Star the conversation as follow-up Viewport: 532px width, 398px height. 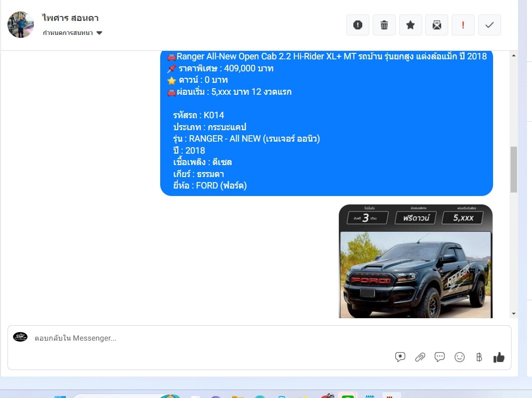tap(411, 25)
